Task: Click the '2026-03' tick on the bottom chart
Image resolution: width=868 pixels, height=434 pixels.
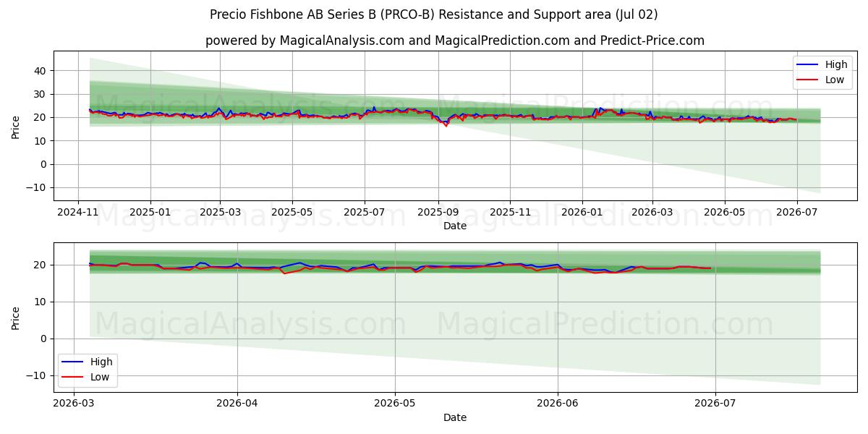Action: [x=75, y=404]
